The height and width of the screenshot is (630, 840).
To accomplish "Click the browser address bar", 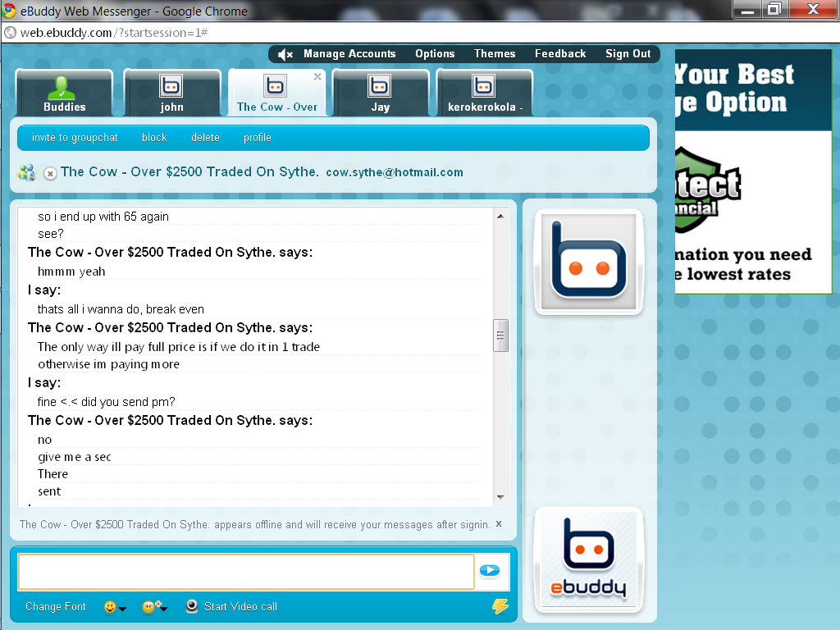I will pyautogui.click(x=420, y=33).
